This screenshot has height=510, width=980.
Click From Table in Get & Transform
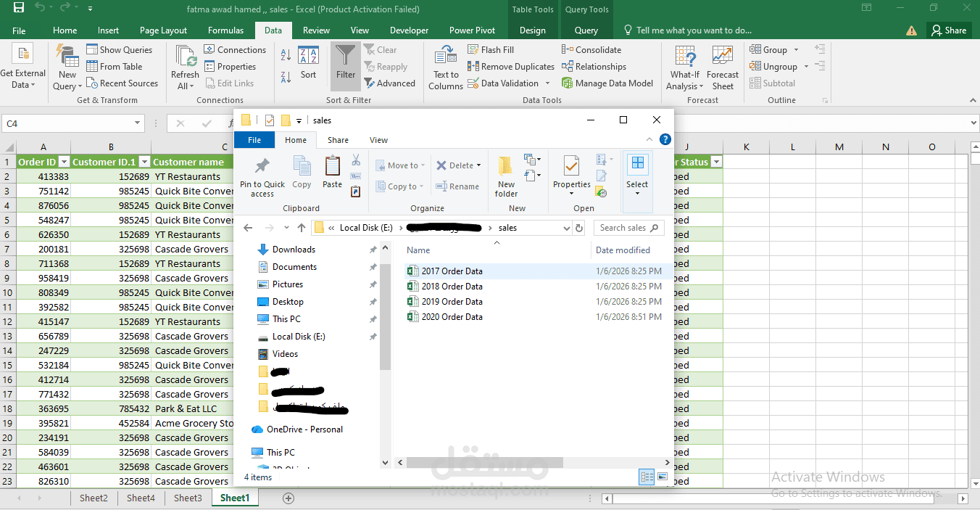115,66
